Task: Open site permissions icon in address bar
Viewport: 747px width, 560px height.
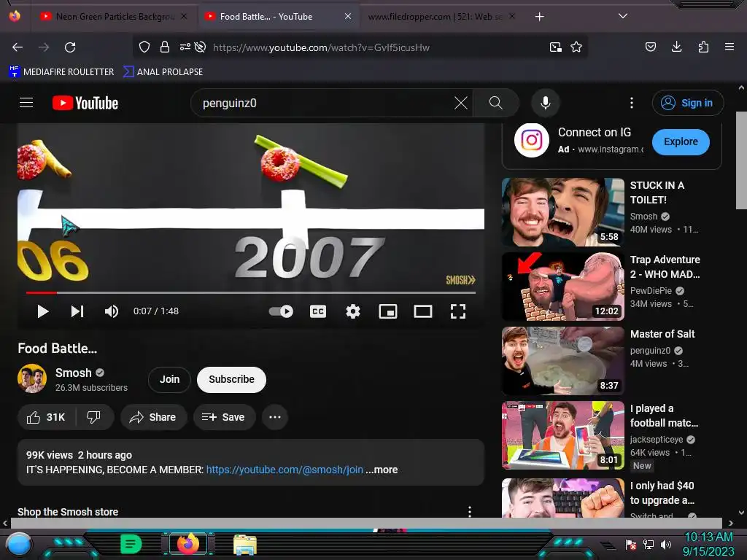Action: pos(185,47)
